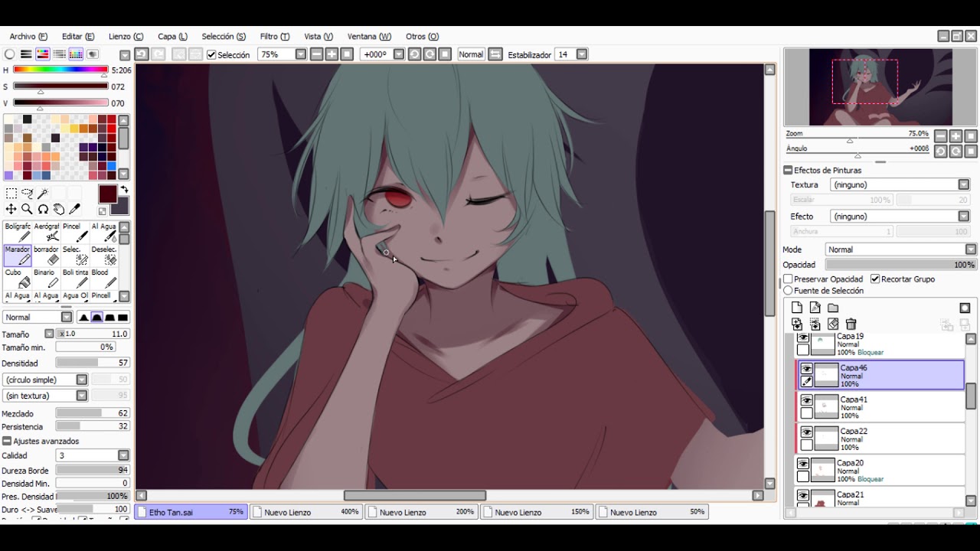Select the hand pan tool

coord(59,209)
